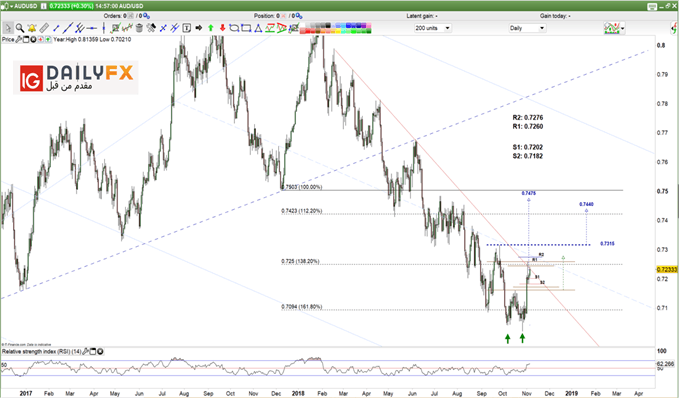The height and width of the screenshot is (398, 679).
Task: Click the Price panel label
Action: (x=8, y=39)
